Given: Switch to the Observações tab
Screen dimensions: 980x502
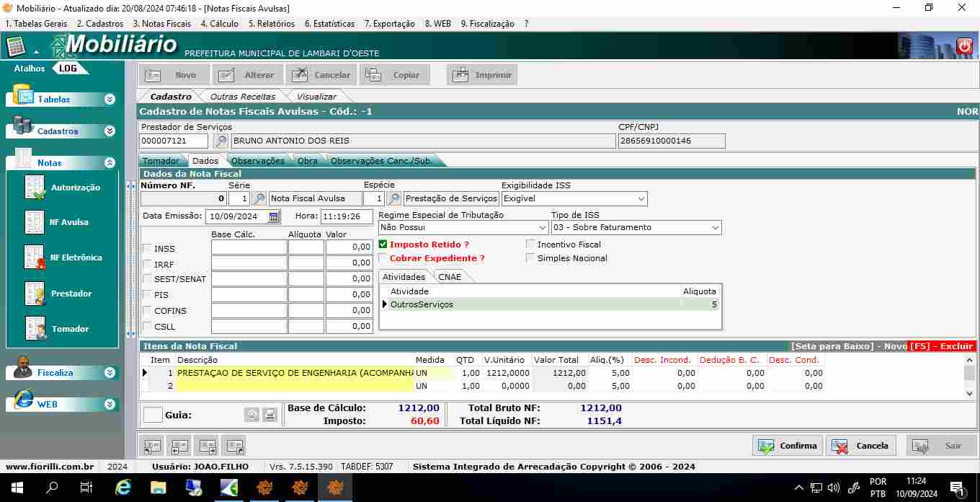Looking at the screenshot, I should 257,161.
